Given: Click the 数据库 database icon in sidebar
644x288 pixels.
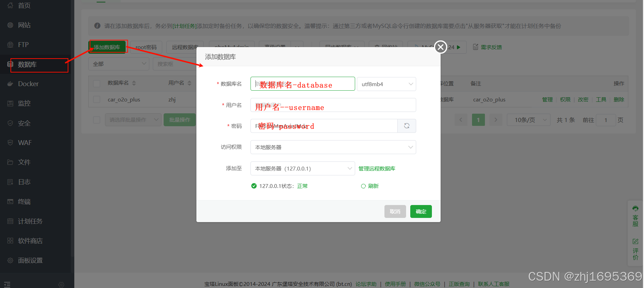Looking at the screenshot, I should click(x=10, y=64).
